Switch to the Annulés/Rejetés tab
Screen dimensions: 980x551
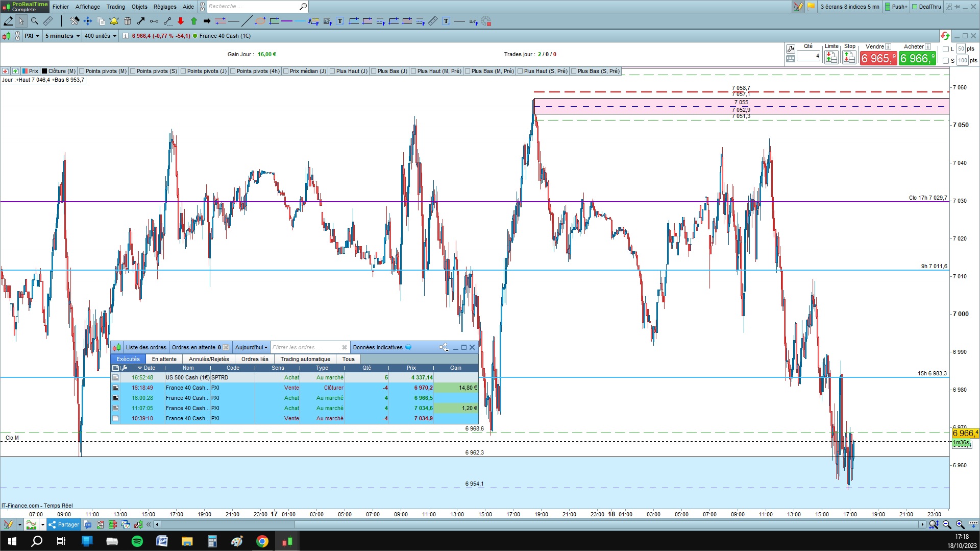click(209, 359)
